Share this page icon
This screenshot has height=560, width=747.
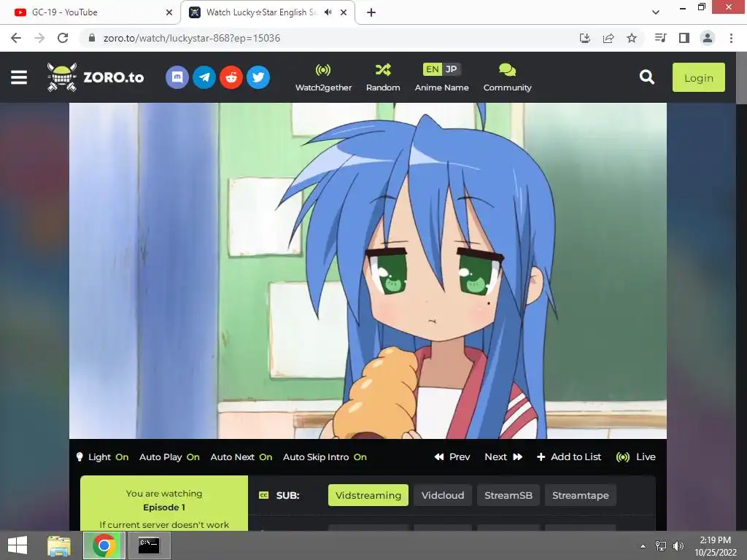pyautogui.click(x=608, y=38)
